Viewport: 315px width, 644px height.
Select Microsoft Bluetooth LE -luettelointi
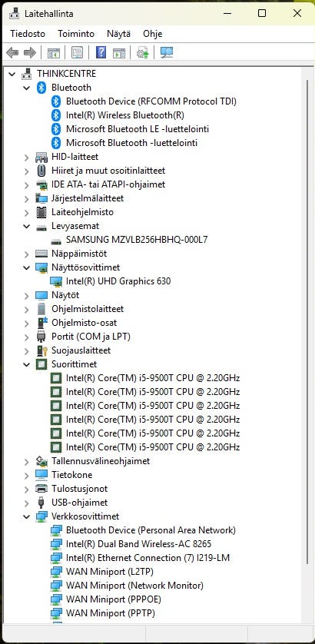click(x=138, y=129)
